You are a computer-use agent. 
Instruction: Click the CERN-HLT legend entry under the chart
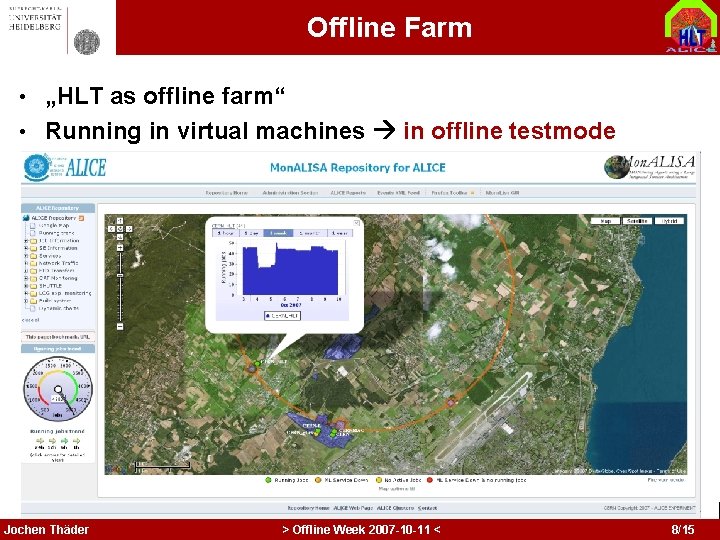282,316
